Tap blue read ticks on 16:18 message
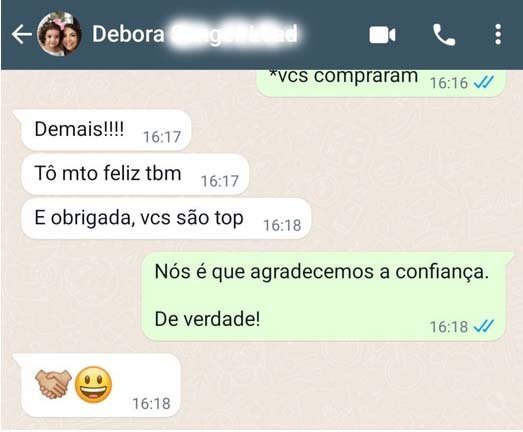Viewport: 523px width, 432px height. pos(484,326)
